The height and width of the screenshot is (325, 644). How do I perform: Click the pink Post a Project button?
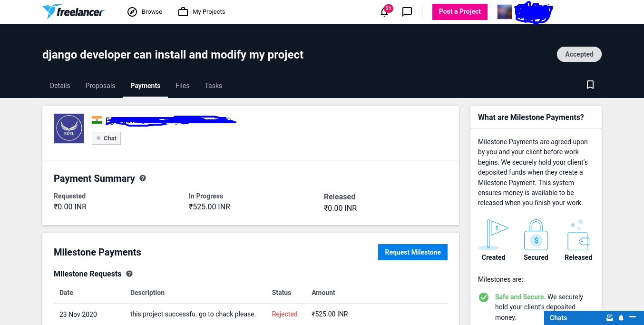coord(459,12)
